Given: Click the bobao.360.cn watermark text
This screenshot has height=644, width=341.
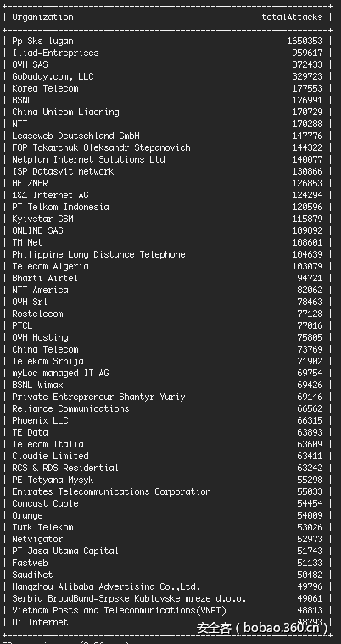Looking at the screenshot, I should point(285,628).
